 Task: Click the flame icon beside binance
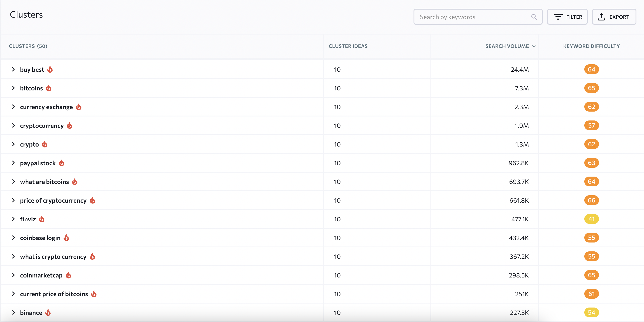coord(48,312)
